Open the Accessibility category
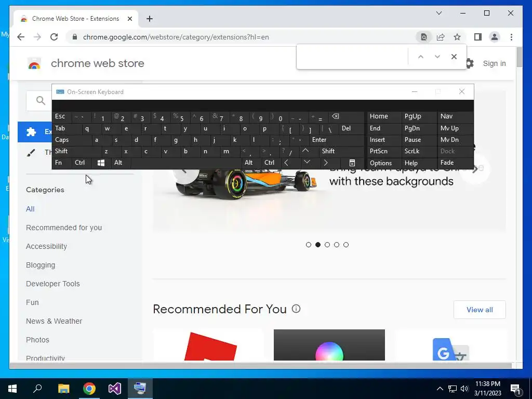Image resolution: width=532 pixels, height=399 pixels. [x=46, y=246]
